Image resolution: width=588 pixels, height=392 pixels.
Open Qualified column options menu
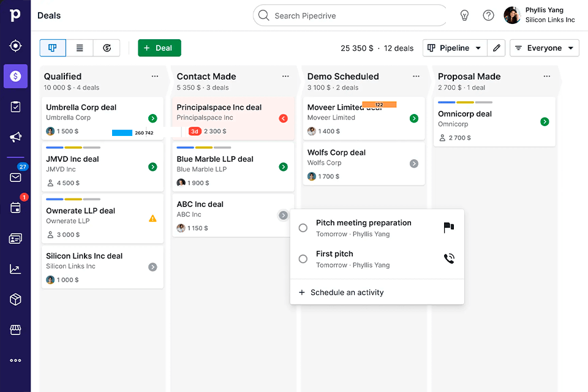coord(155,76)
